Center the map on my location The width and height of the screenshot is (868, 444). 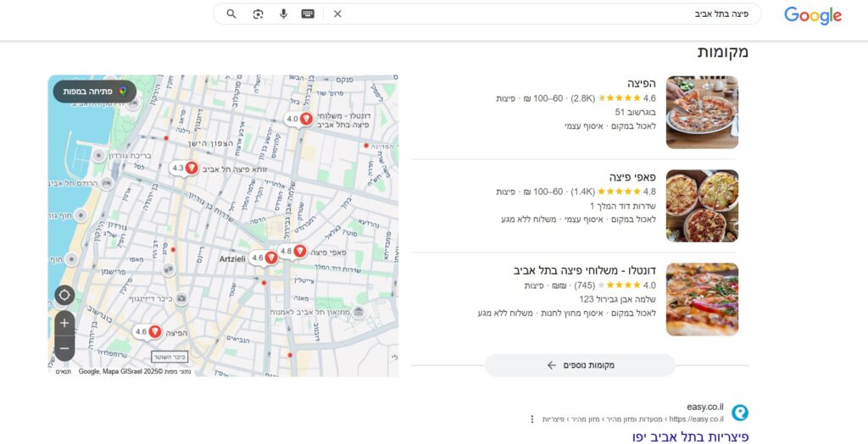(x=64, y=296)
